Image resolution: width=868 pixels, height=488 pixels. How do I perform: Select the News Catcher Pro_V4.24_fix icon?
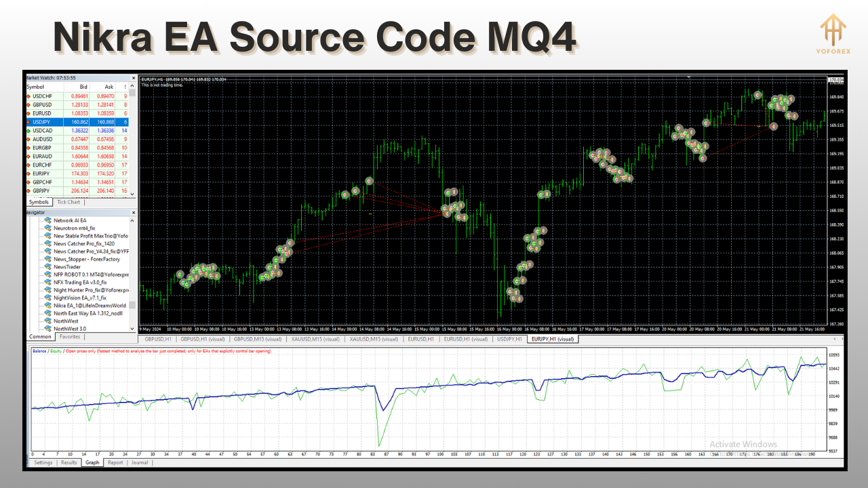coord(48,251)
